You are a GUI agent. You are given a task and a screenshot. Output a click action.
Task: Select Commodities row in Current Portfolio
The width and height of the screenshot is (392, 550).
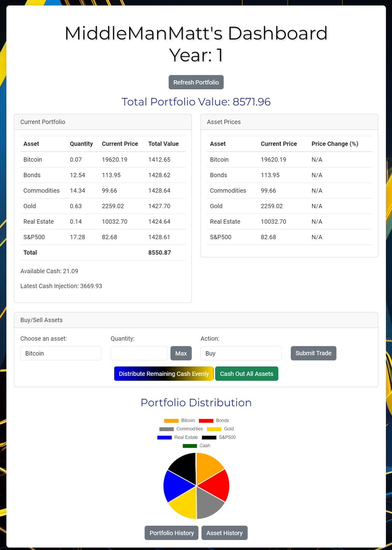103,191
